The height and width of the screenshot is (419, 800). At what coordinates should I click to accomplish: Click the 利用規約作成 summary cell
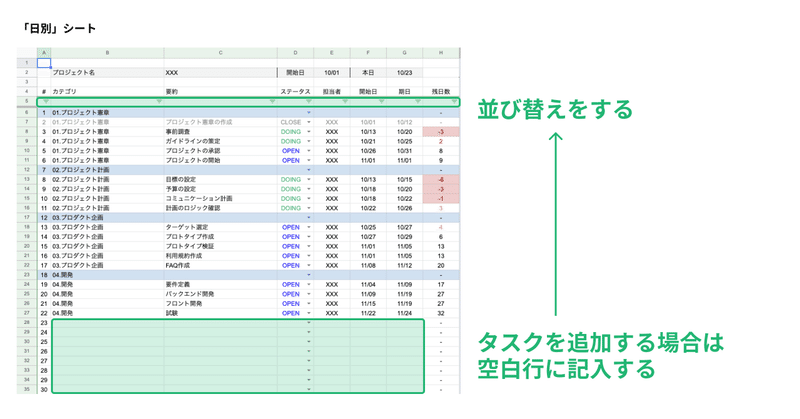pyautogui.click(x=220, y=256)
